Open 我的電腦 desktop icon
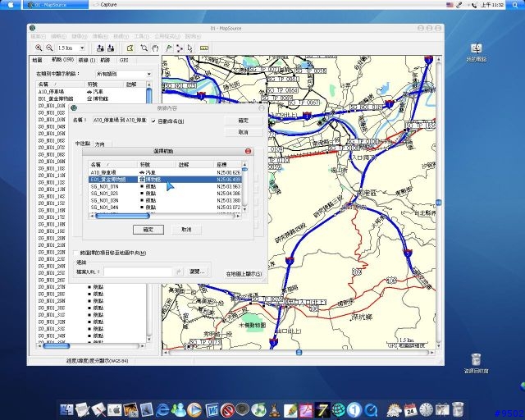 coord(476,53)
